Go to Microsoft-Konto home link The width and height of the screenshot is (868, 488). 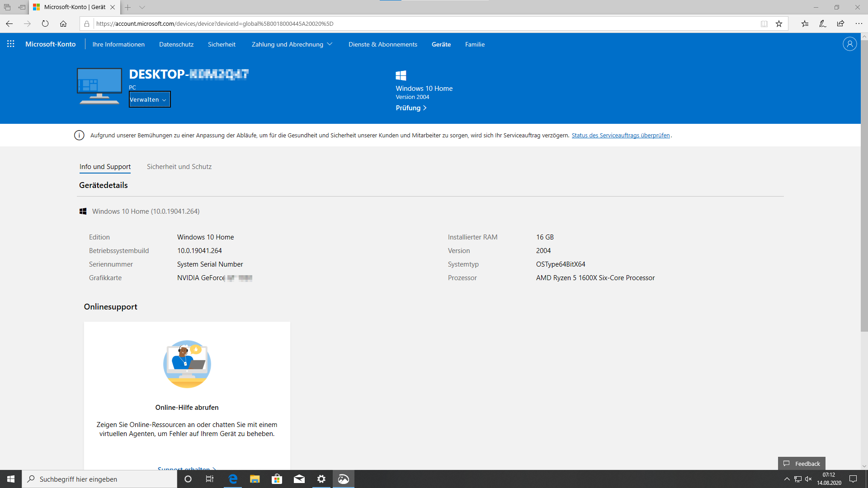[x=51, y=44]
